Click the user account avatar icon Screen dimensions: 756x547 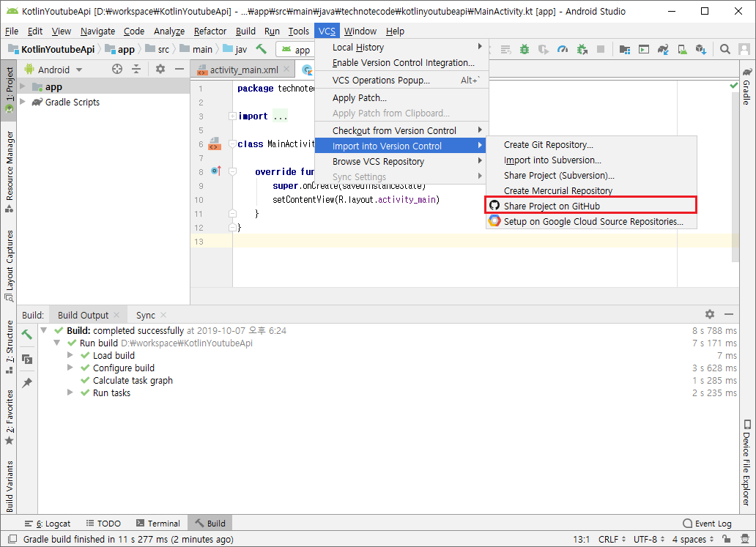(x=744, y=49)
